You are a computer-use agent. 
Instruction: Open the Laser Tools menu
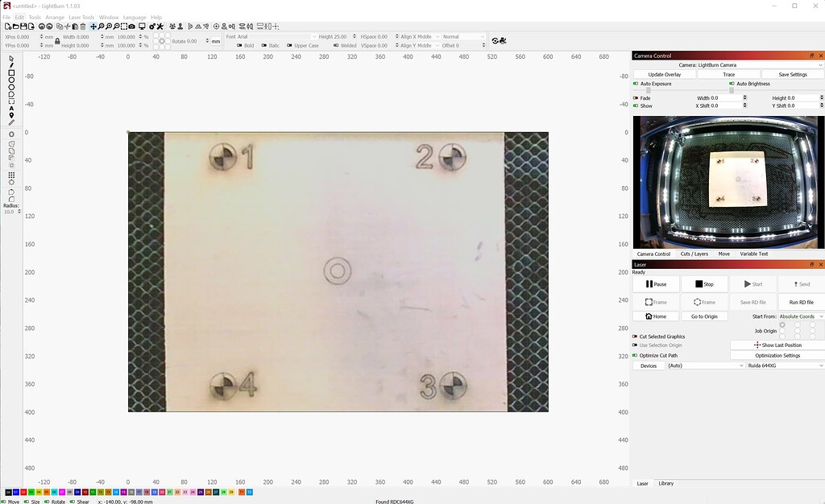point(81,16)
